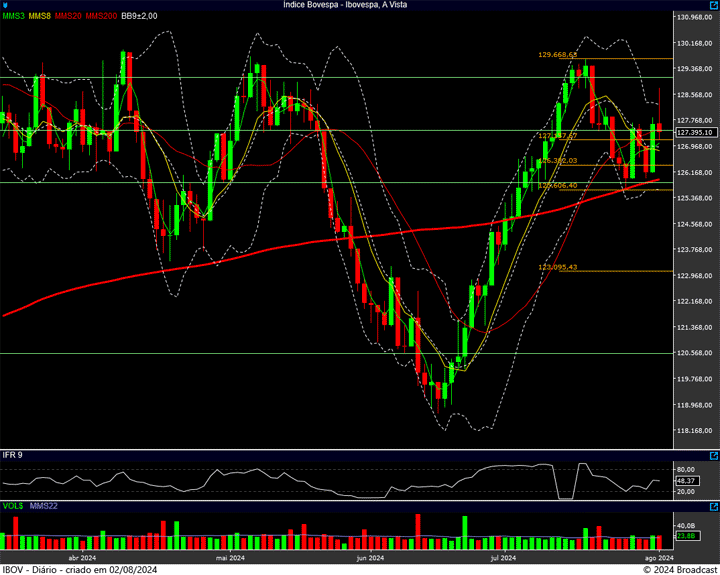Click the volume value box 23,8B
The image size is (720, 575).
point(686,536)
